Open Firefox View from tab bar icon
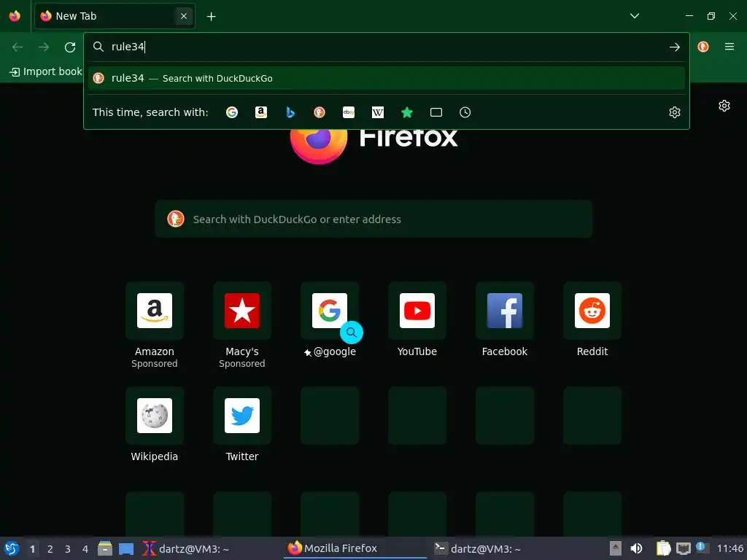The image size is (747, 560). point(15,16)
